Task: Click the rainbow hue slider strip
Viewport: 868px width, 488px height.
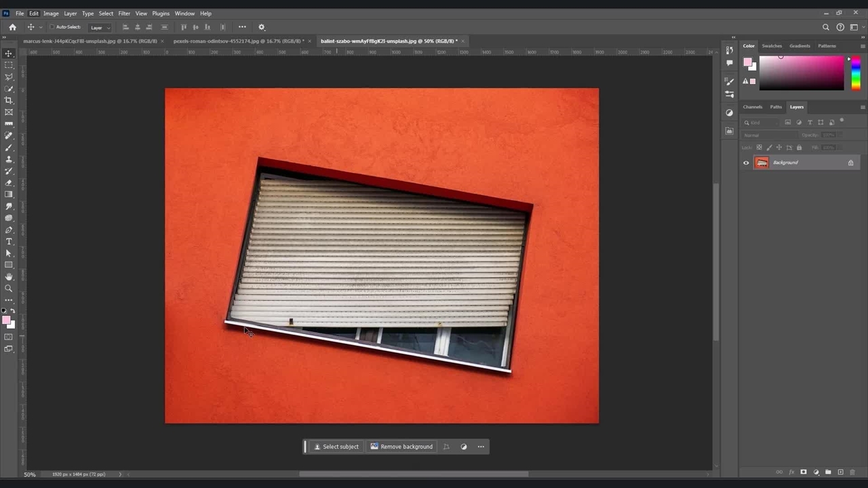Action: click(x=856, y=73)
